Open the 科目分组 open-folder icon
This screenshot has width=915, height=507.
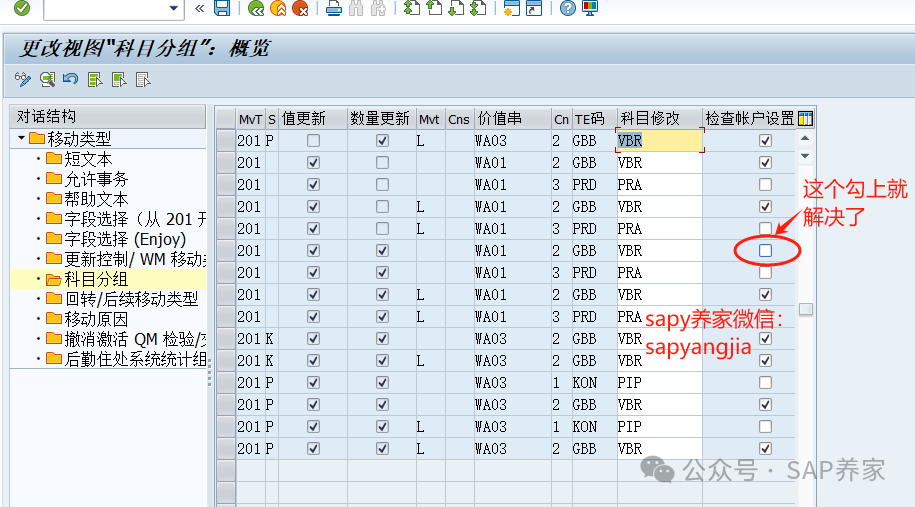pyautogui.click(x=54, y=279)
